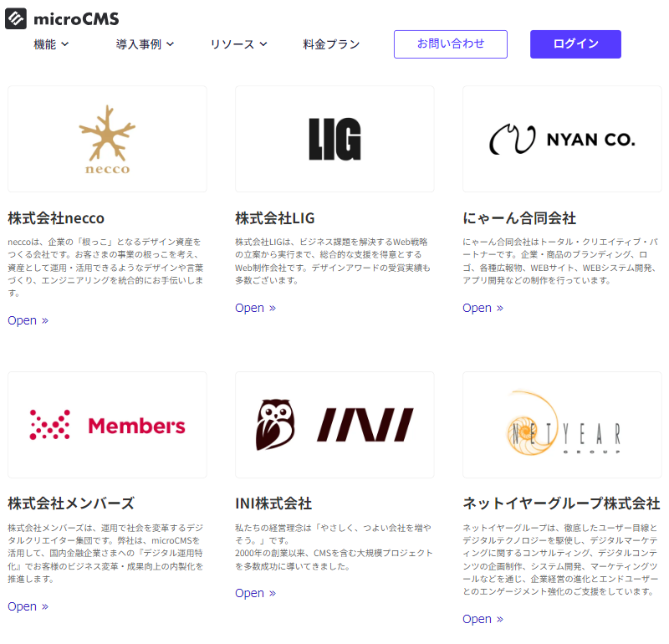Click the ネットイヤーグループ description paragraph

pos(560,560)
